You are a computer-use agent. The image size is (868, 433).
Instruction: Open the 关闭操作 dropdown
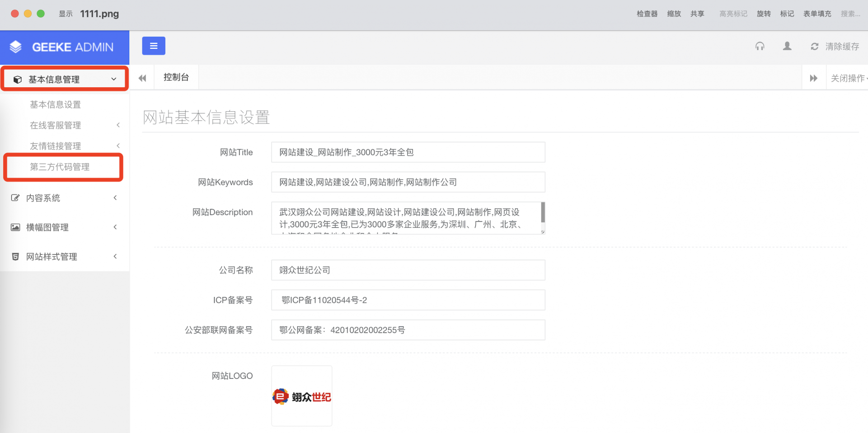click(848, 78)
